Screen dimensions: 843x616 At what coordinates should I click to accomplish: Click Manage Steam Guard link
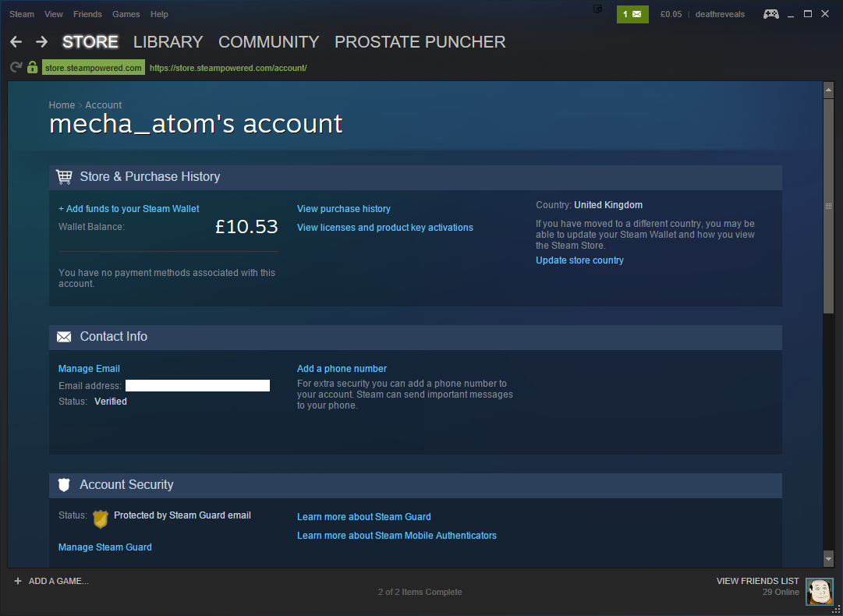click(104, 547)
